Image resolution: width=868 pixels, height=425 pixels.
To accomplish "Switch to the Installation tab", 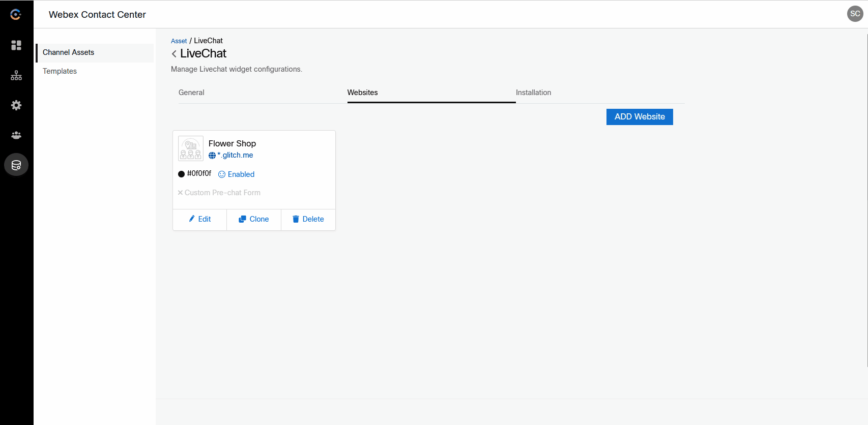I will point(533,93).
